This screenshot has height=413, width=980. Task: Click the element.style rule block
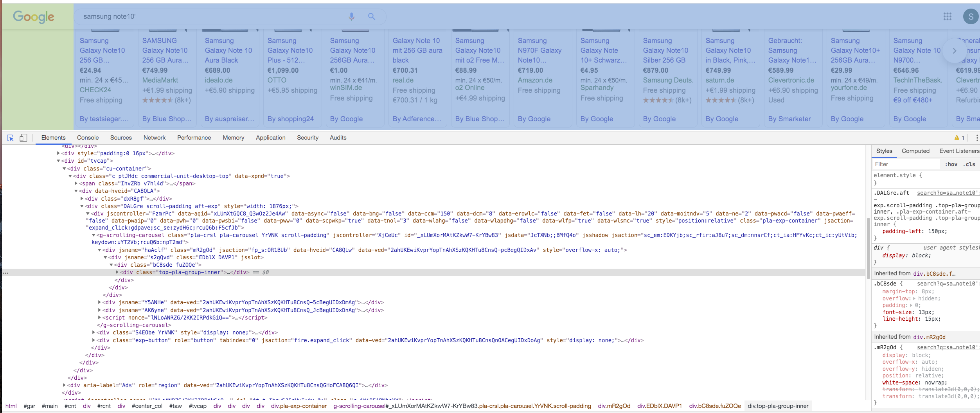pos(925,179)
